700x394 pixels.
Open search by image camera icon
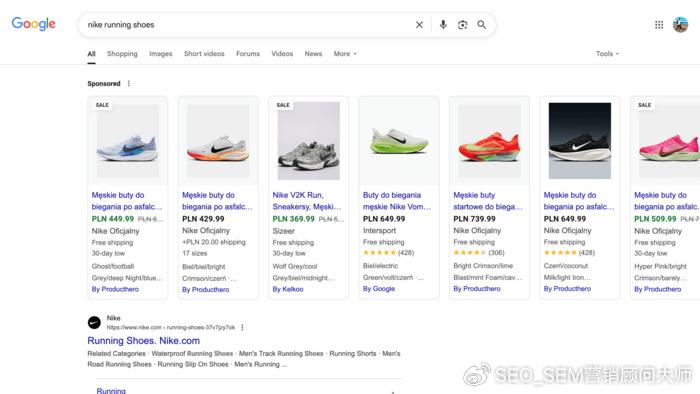click(462, 25)
